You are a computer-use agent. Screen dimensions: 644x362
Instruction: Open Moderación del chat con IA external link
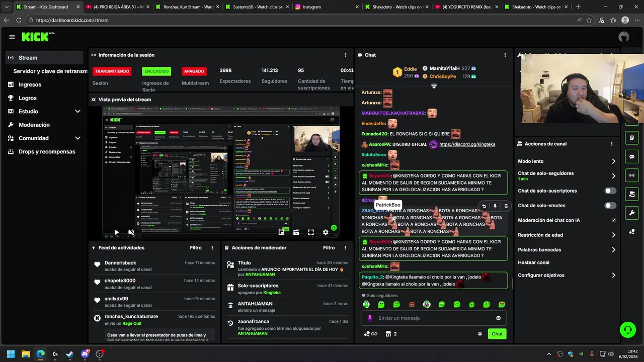pyautogui.click(x=613, y=220)
